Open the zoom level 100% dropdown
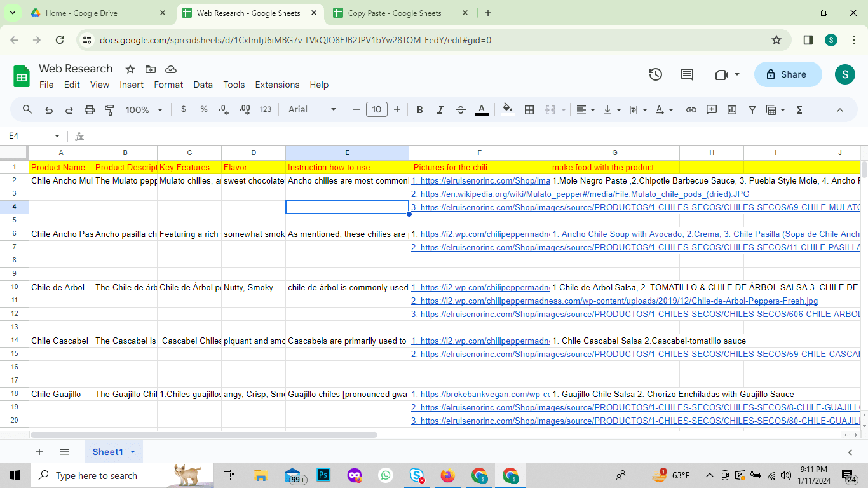This screenshot has height=488, width=868. 144,110
